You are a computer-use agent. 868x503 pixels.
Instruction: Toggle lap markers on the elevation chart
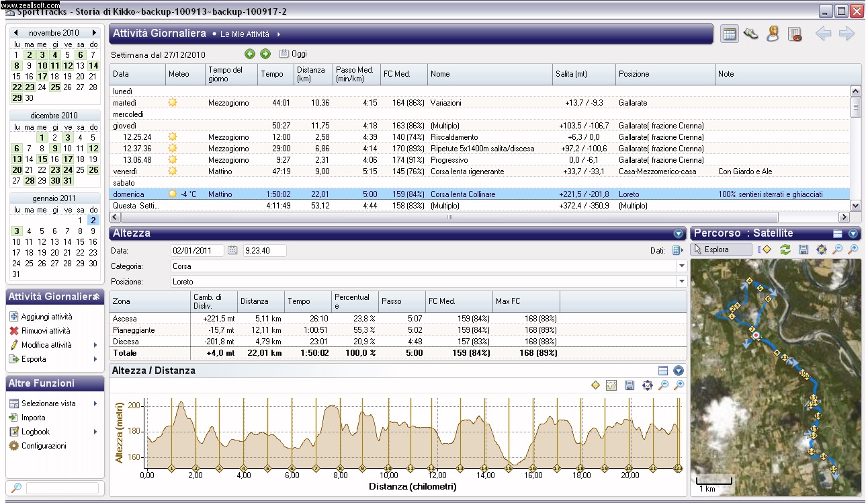pyautogui.click(x=595, y=385)
